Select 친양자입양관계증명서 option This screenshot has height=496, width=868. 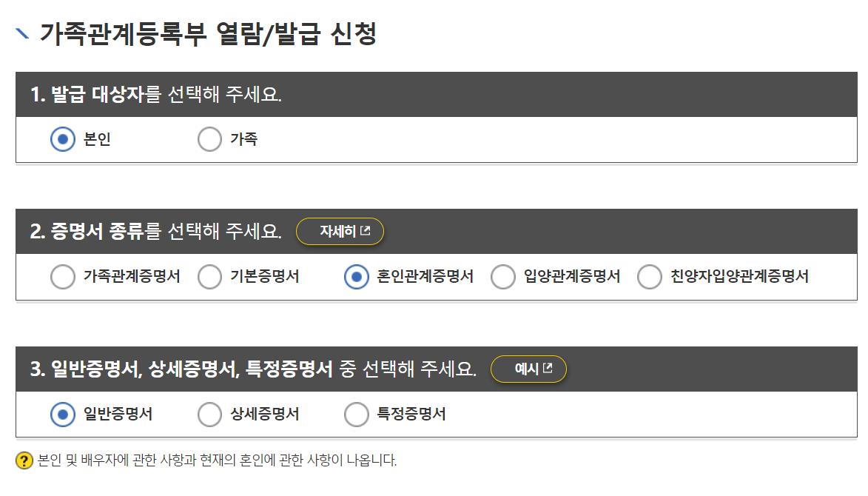pos(650,276)
